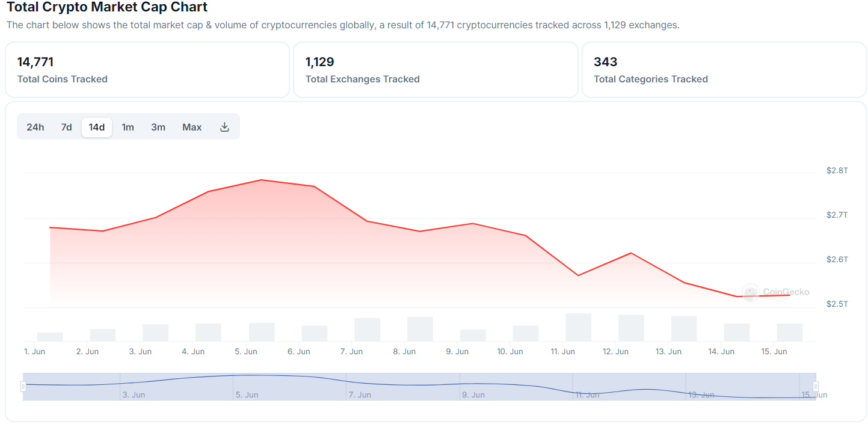Image resolution: width=868 pixels, height=430 pixels.
Task: Switch chart to 1m range
Action: coord(128,127)
